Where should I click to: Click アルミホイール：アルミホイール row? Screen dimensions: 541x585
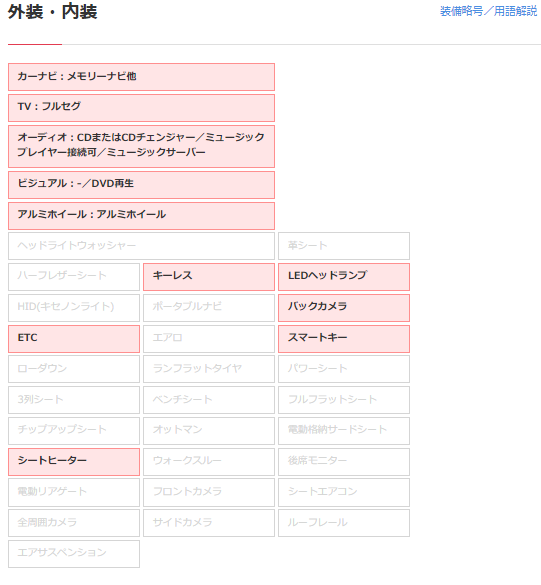(141, 216)
